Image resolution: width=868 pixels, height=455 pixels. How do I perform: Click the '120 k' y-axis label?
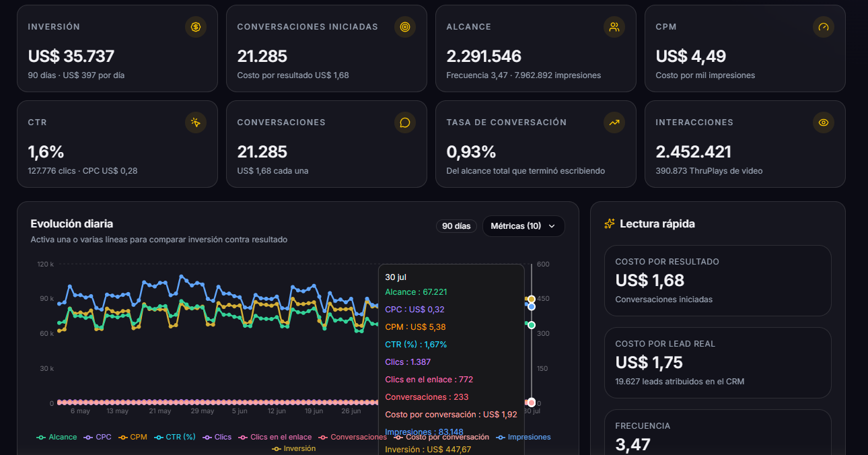tap(46, 264)
